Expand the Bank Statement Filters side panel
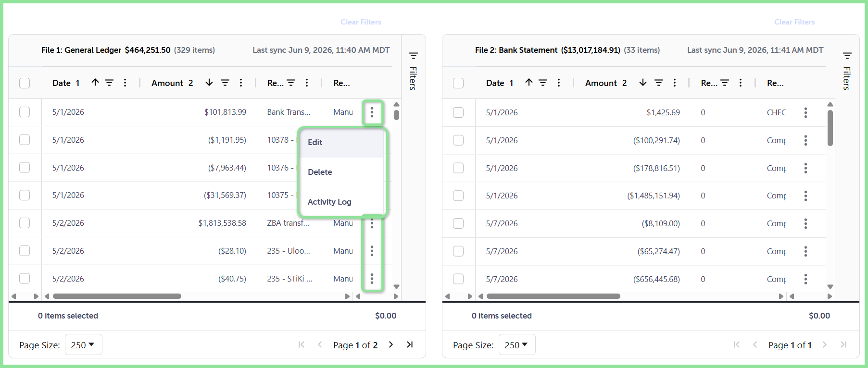This screenshot has width=868, height=368. pos(847,70)
